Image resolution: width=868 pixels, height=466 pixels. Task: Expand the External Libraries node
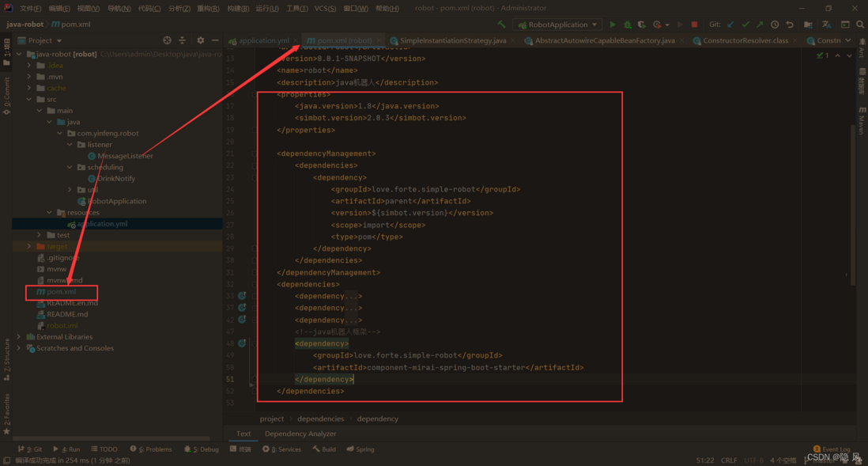pos(20,337)
